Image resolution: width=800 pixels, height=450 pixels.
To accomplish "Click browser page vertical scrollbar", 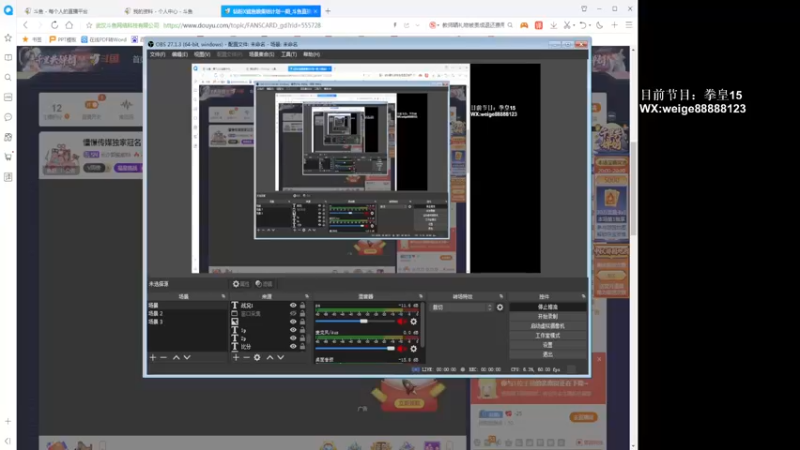I will 633,189.
